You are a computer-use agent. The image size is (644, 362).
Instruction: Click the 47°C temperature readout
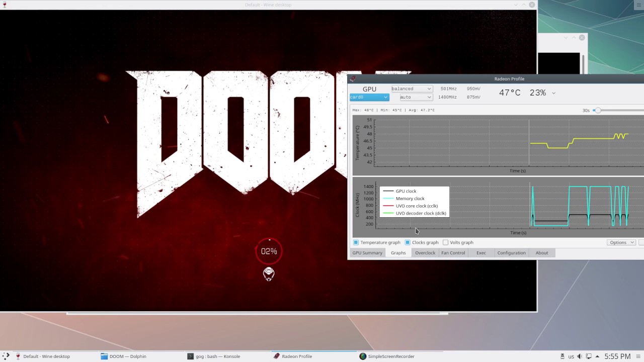click(510, 93)
